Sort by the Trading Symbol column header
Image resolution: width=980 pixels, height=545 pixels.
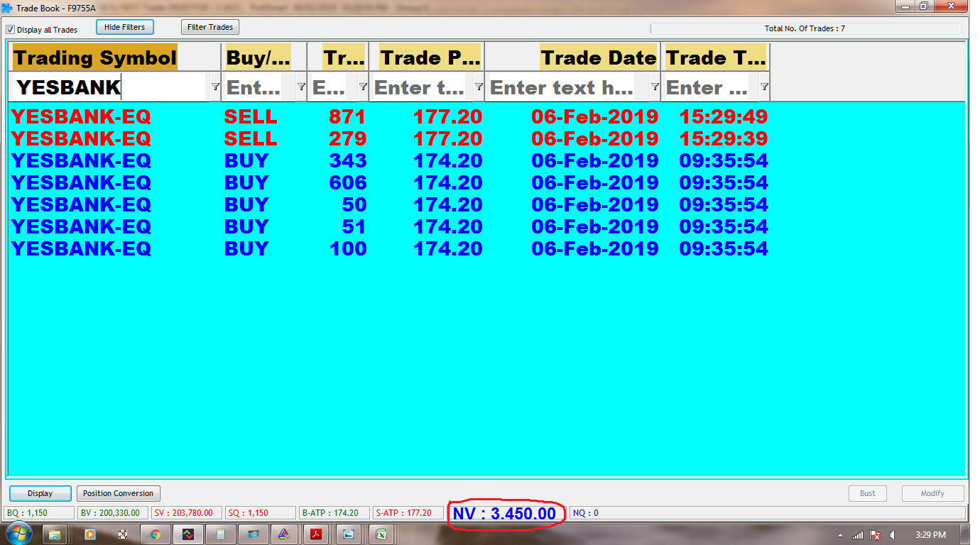coord(116,57)
